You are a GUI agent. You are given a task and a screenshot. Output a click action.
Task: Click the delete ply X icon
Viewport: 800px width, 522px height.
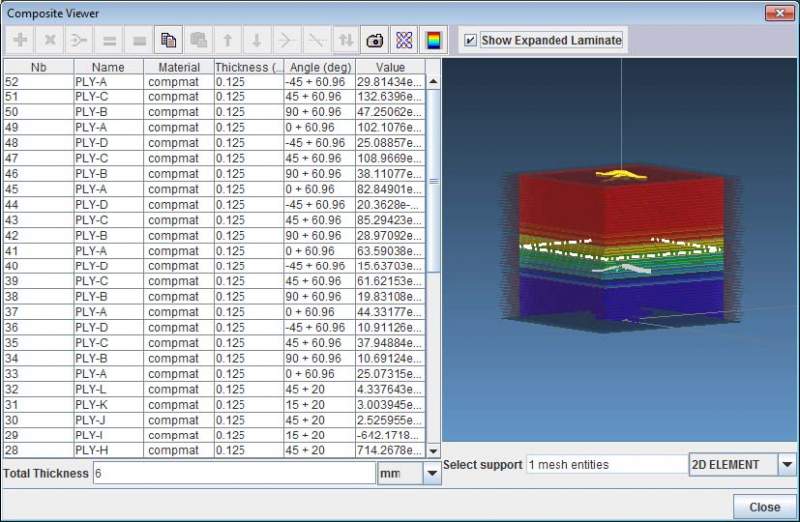(49, 40)
